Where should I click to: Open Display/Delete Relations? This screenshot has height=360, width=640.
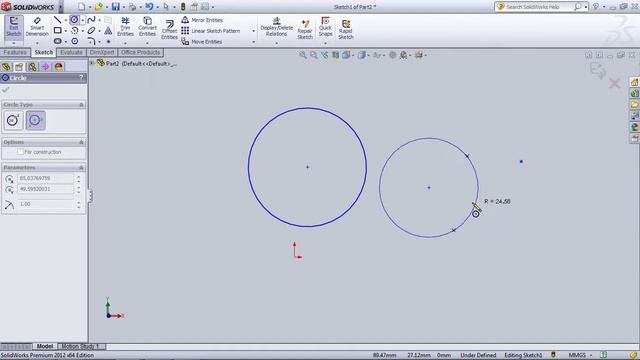[276, 27]
